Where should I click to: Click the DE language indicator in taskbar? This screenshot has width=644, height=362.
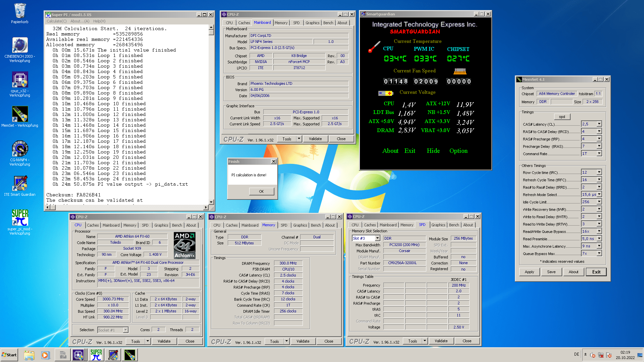576,354
